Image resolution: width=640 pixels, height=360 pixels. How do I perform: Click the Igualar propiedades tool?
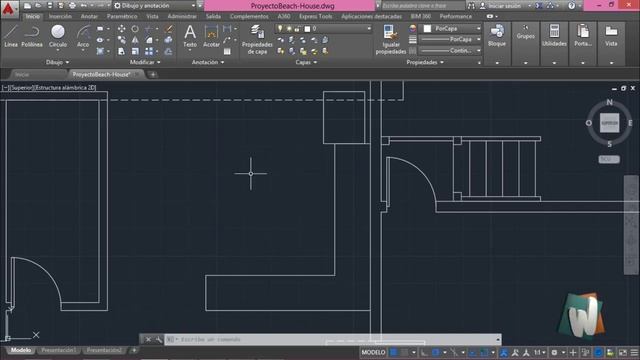click(391, 40)
